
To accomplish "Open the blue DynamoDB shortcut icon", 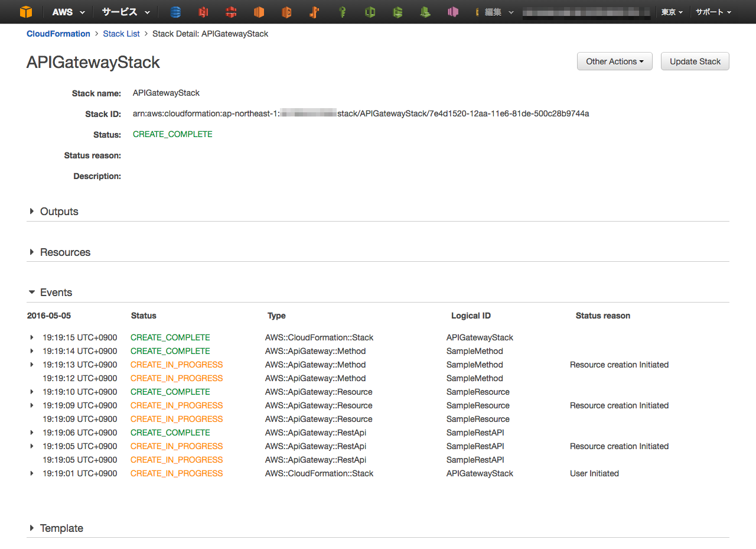I will (x=175, y=11).
